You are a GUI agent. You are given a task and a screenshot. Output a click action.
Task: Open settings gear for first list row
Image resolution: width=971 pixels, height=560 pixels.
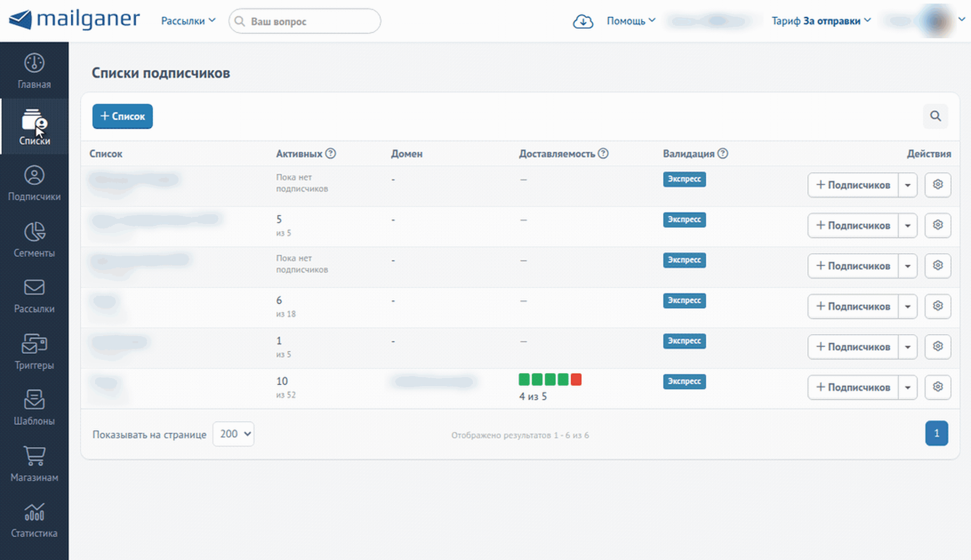938,184
